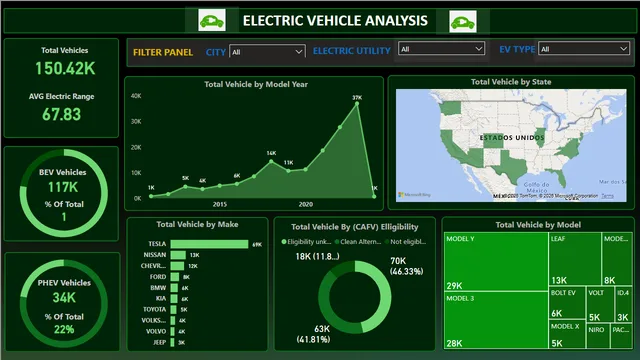This screenshot has height=360, width=640.
Task: Click the 16K data point on line chart
Action: pyautogui.click(x=271, y=162)
